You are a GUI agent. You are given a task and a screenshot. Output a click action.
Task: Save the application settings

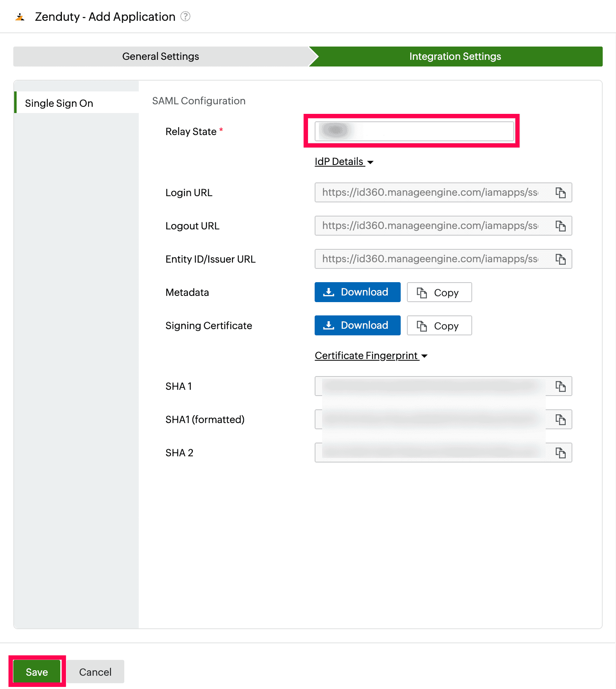click(37, 672)
